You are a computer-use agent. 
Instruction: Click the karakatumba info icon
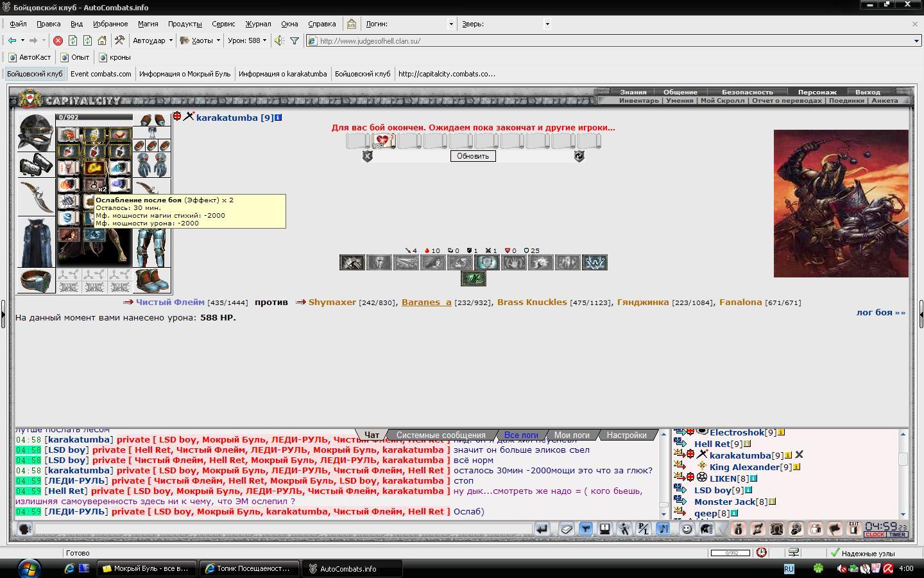click(x=278, y=118)
